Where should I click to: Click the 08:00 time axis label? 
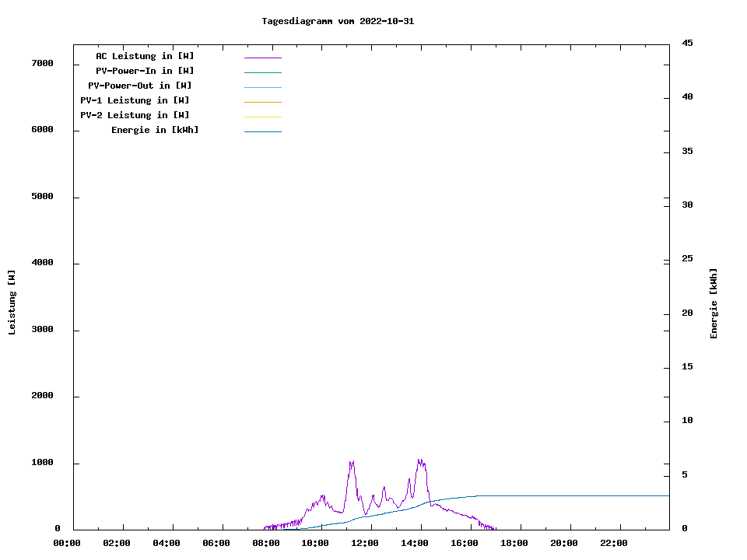(266, 543)
